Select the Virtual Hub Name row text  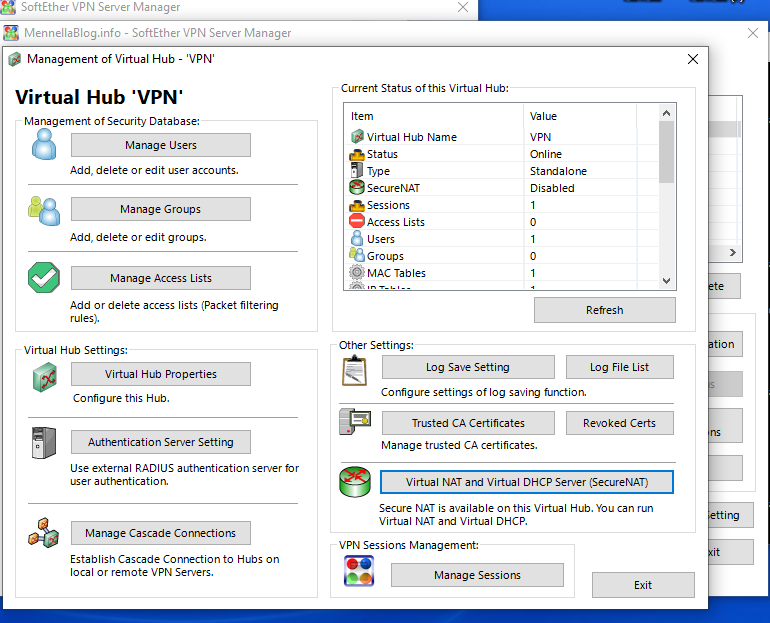point(412,137)
